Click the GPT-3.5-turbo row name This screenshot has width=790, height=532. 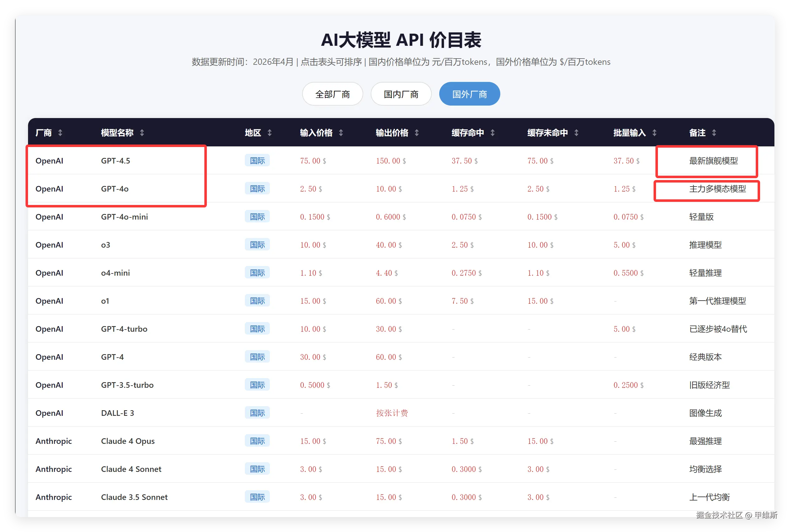pos(127,385)
